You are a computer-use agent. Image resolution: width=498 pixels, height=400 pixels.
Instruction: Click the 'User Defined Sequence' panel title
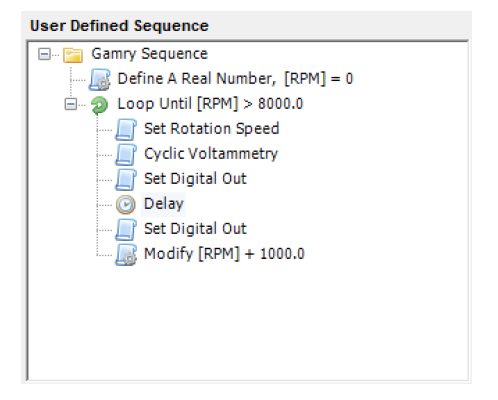point(119,26)
